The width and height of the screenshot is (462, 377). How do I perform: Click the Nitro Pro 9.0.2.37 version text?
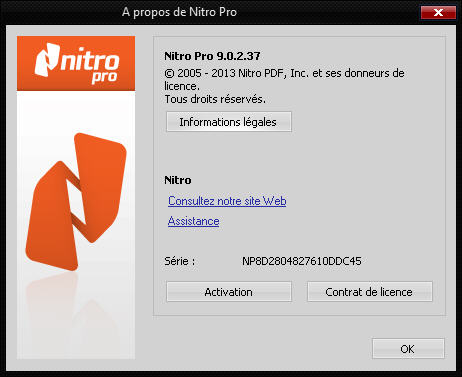(212, 56)
